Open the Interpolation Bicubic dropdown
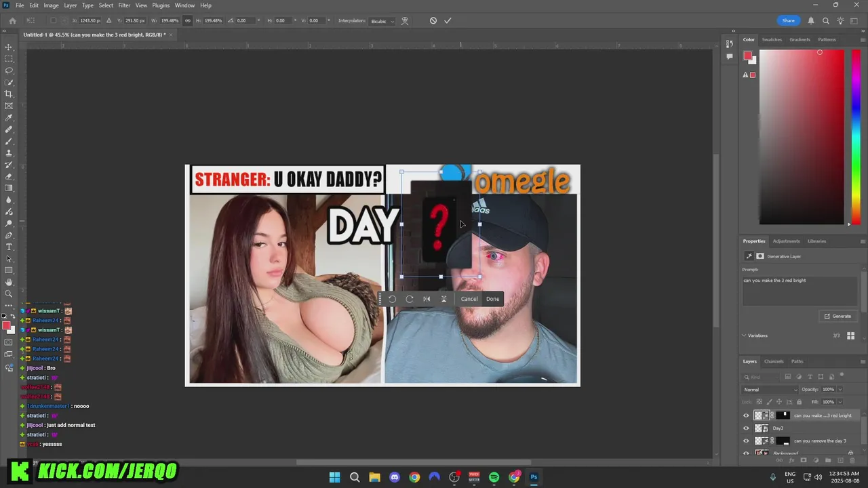The image size is (868, 488). point(381,21)
